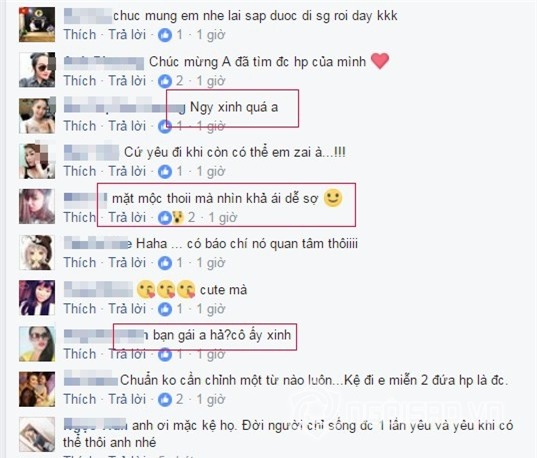Open avatar of 'bạn gái a hả' commenter
The width and height of the screenshot is (537, 458).
(37, 344)
